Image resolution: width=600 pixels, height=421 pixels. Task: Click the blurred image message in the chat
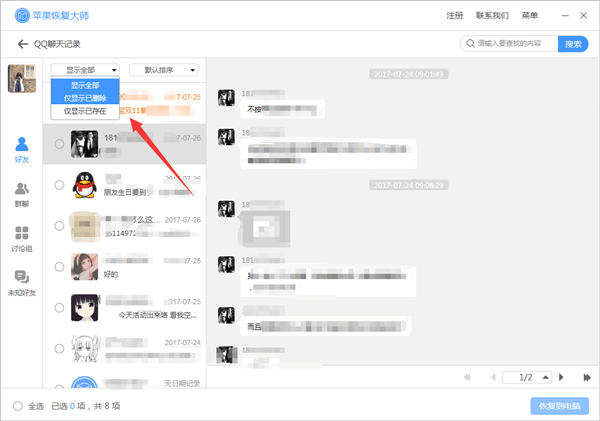tap(266, 228)
